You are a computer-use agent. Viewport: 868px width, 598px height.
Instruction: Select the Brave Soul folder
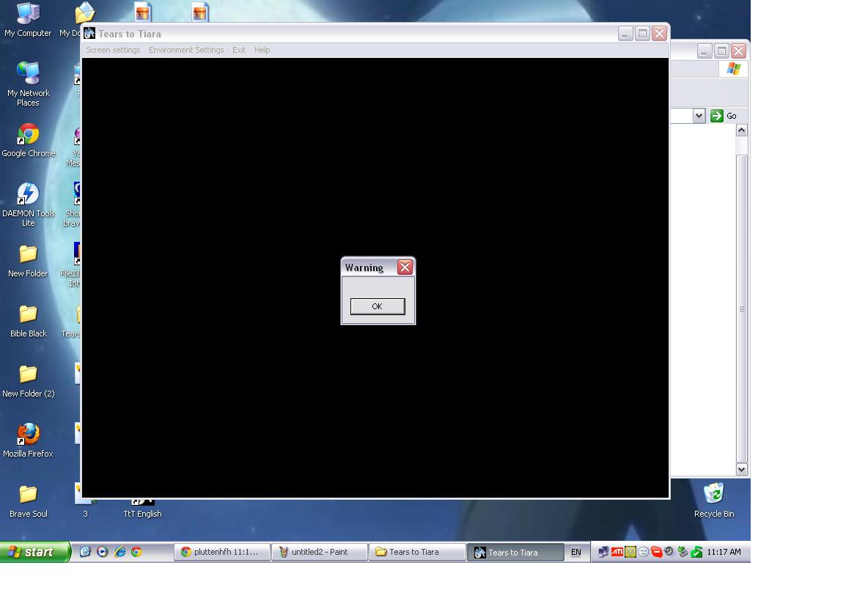[x=29, y=501]
